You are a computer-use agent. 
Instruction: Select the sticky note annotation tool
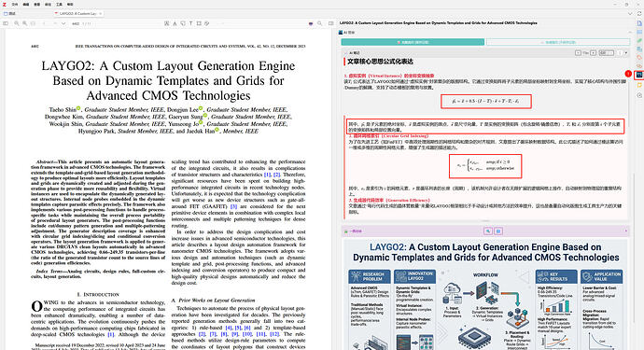coord(183,23)
